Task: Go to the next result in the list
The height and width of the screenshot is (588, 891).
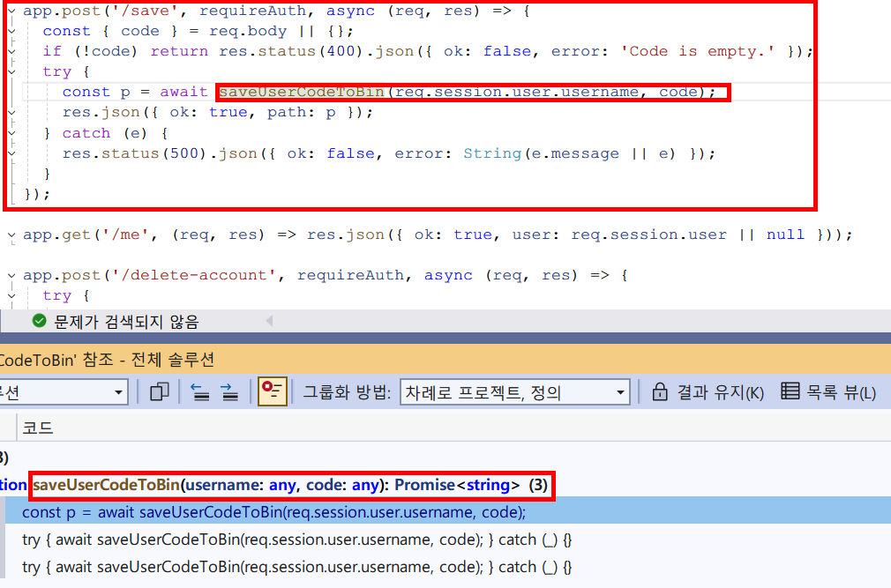Action: click(229, 391)
